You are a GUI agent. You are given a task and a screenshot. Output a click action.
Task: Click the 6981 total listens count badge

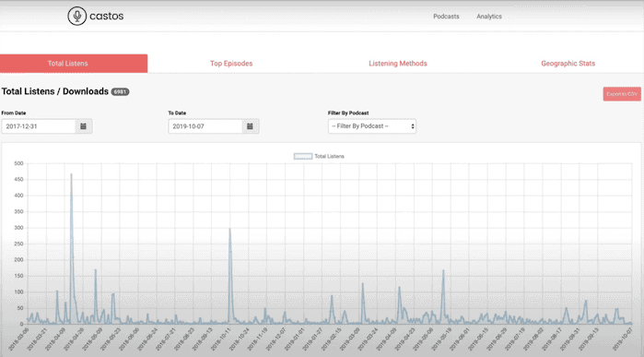pos(120,91)
